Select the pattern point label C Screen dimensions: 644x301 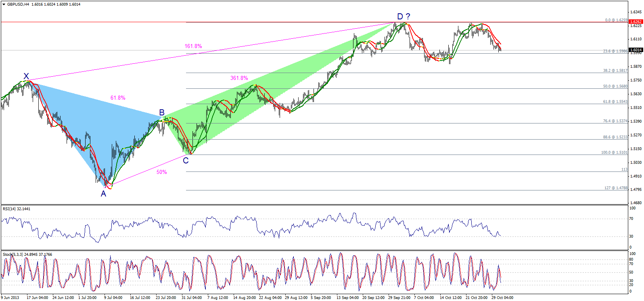click(x=186, y=161)
